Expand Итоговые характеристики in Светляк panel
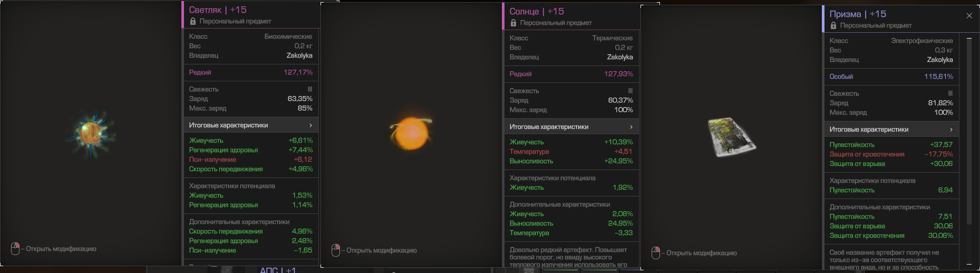Screen dimensions: 980x273 click(x=251, y=125)
